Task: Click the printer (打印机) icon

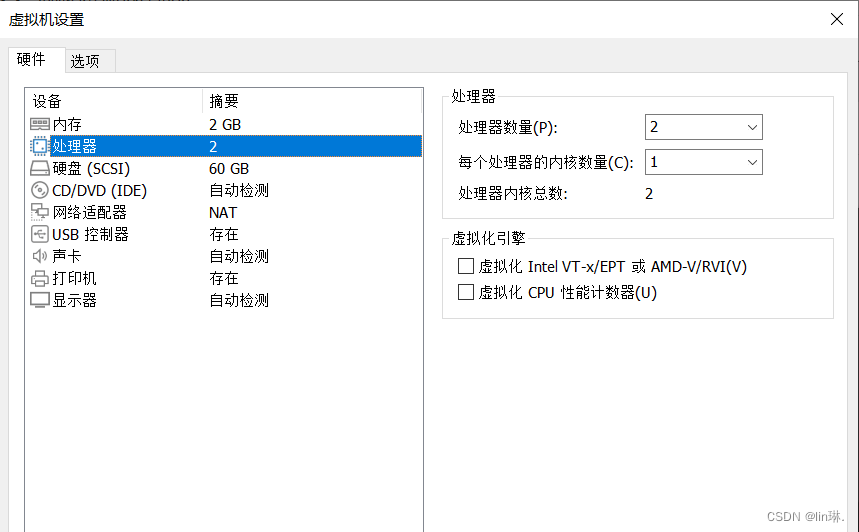Action: tap(39, 278)
